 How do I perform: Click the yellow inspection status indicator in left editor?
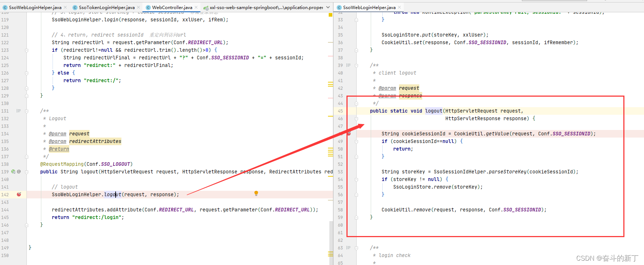(331, 15)
